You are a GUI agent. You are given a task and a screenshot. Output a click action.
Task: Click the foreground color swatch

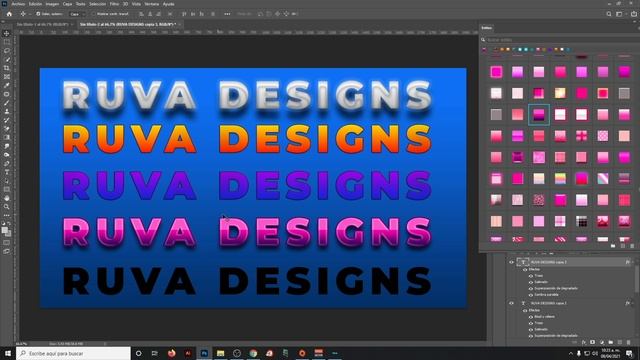point(5,231)
